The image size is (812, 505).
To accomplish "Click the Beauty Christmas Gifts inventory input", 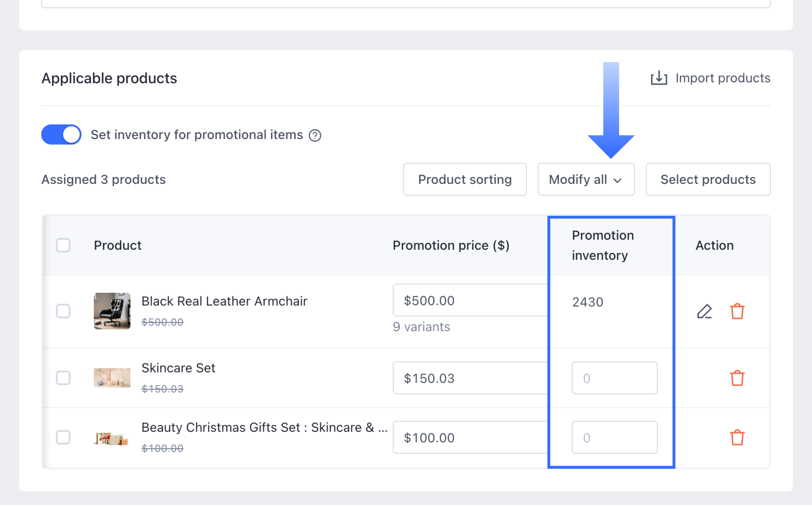I will pos(614,438).
